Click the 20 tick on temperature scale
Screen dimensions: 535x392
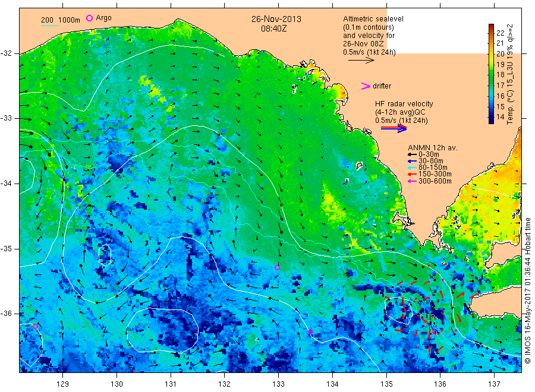[x=500, y=53]
